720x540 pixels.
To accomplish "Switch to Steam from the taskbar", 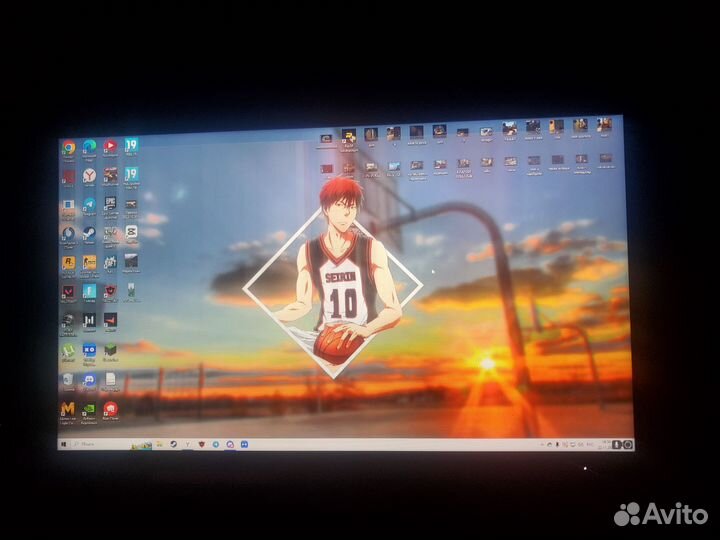I will tap(173, 443).
